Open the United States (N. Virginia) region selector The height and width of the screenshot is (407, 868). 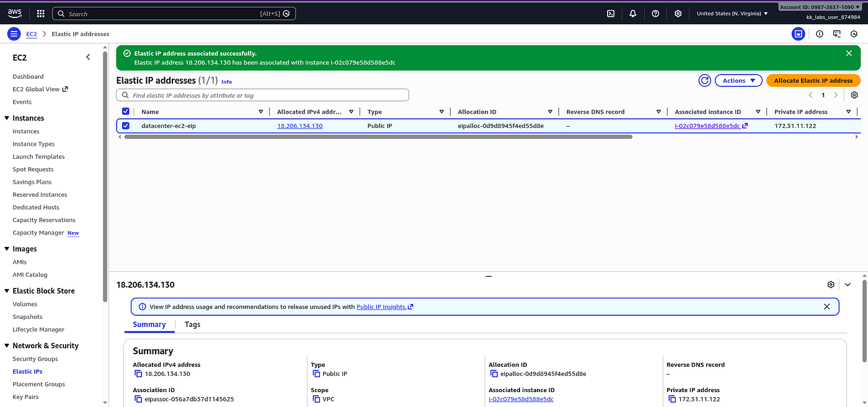tap(732, 13)
